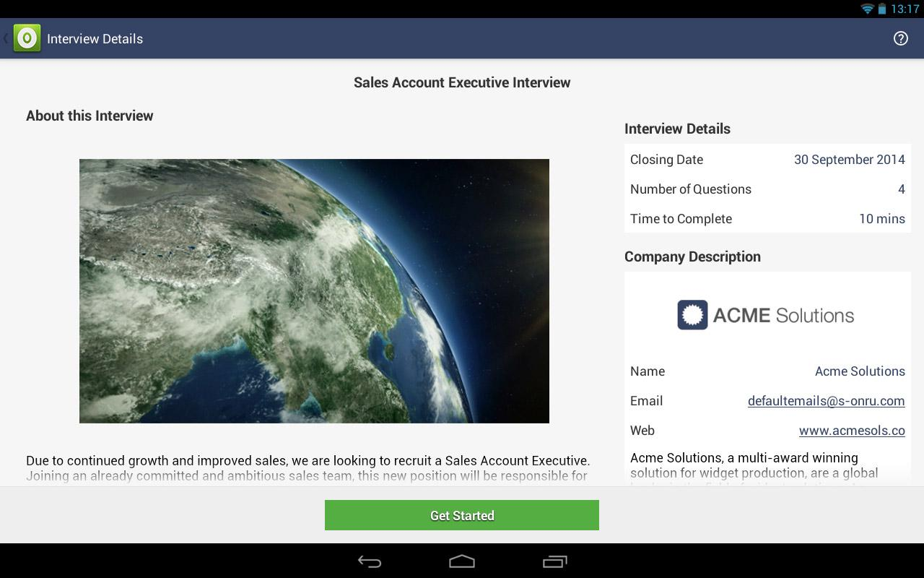This screenshot has height=578, width=924.
Task: Click the Interview Details title in header
Action: click(x=95, y=39)
